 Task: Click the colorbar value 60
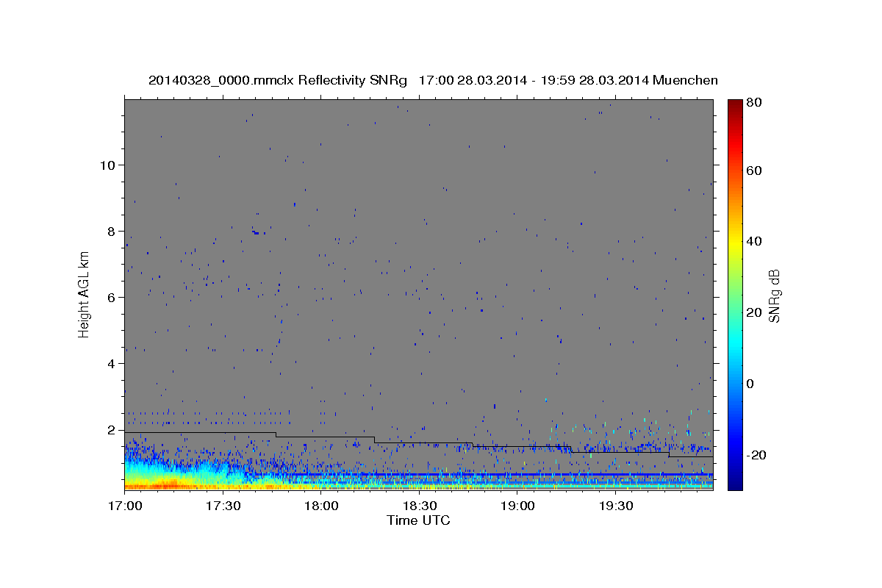pos(755,171)
